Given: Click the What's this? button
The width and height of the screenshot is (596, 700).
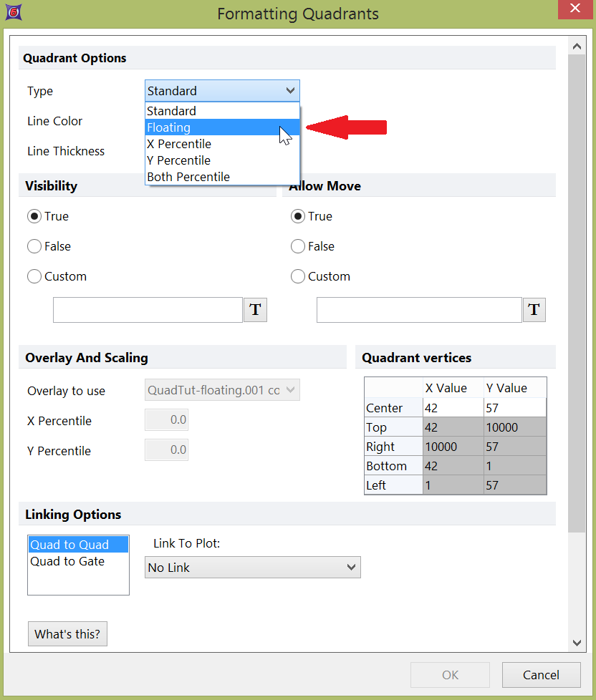Looking at the screenshot, I should click(67, 633).
